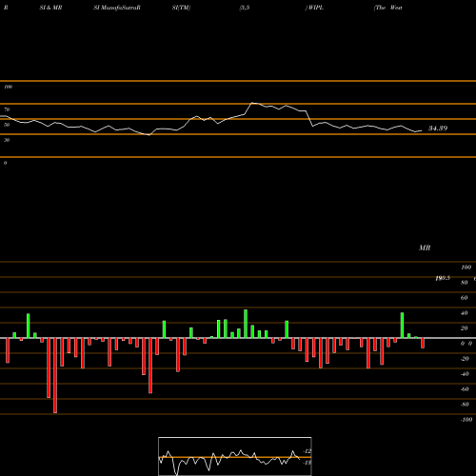The height and width of the screenshot is (476, 476).
Task: Click the 50 label on RSI axis
Action: (x=7, y=125)
